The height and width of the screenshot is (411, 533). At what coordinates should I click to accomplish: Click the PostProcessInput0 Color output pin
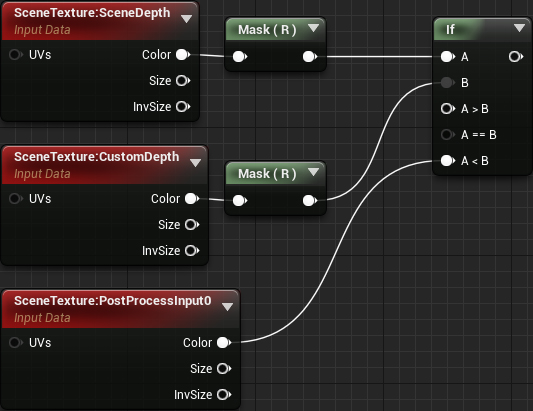point(224,343)
